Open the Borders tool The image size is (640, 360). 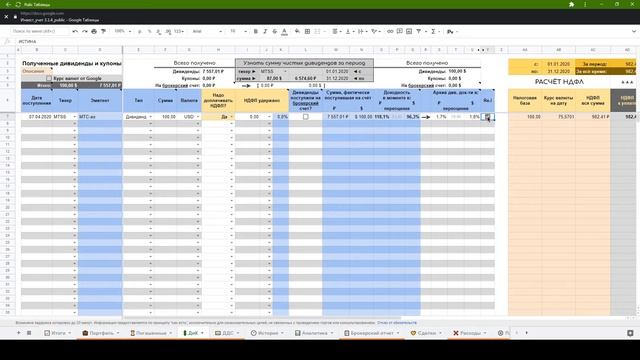click(x=307, y=31)
